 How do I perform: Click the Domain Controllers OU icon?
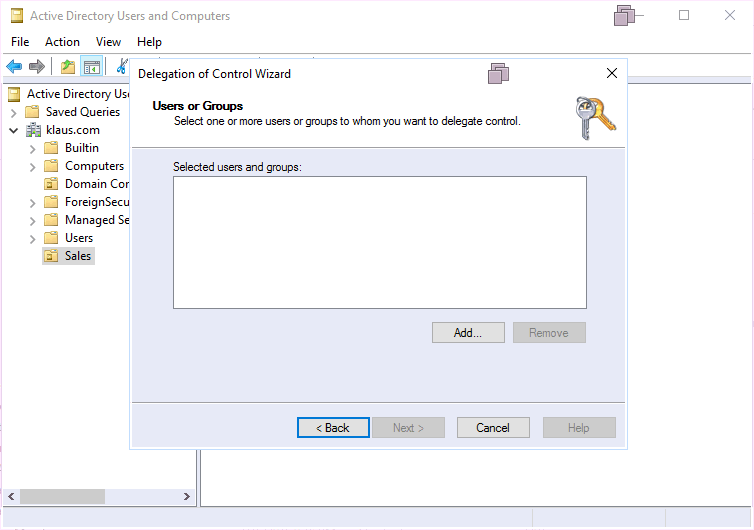tap(51, 184)
